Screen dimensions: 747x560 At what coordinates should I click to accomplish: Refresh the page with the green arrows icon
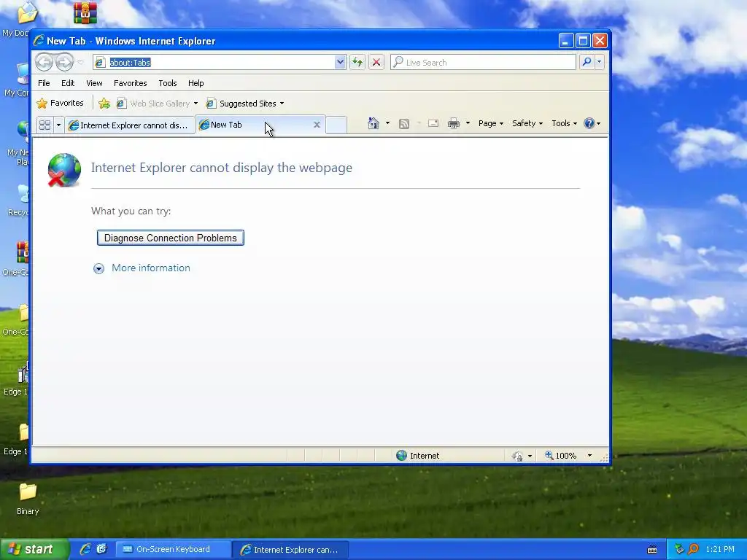tap(357, 63)
